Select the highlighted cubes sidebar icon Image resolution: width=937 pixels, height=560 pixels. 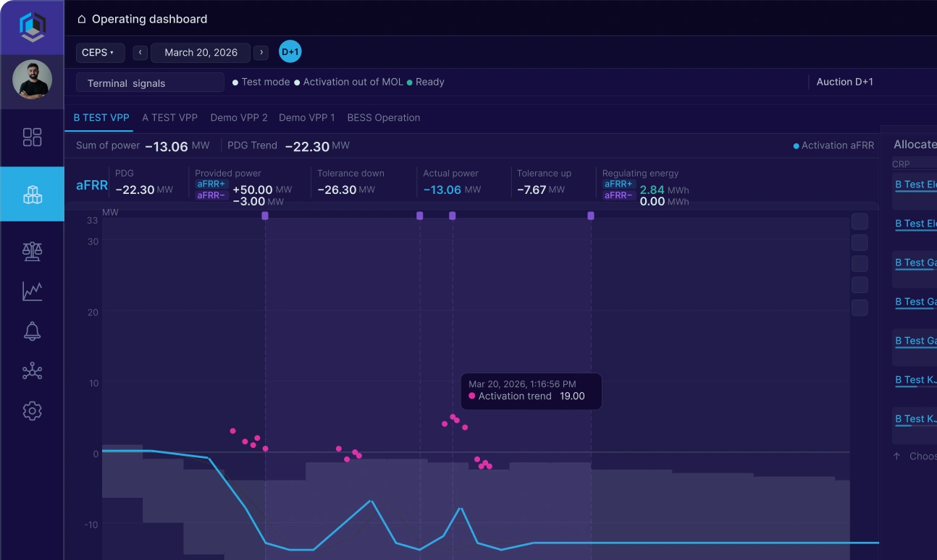pyautogui.click(x=32, y=194)
